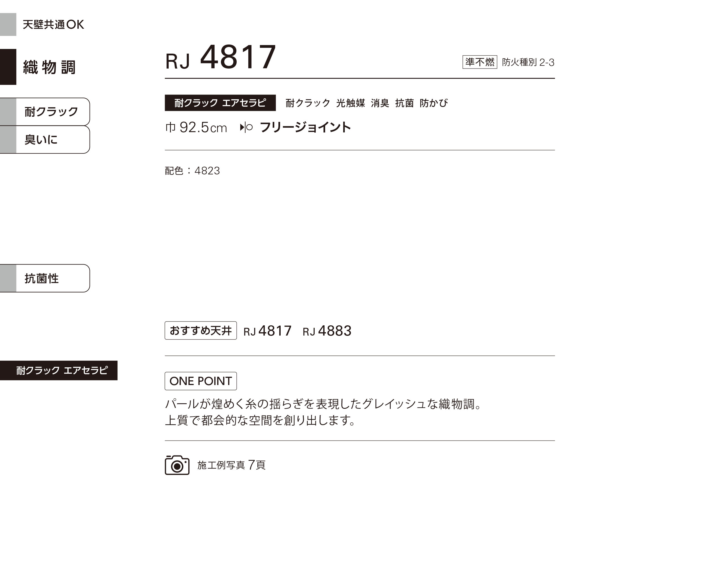This screenshot has height=581, width=728.
Task: Open color variant 4823 link
Action: tap(207, 171)
